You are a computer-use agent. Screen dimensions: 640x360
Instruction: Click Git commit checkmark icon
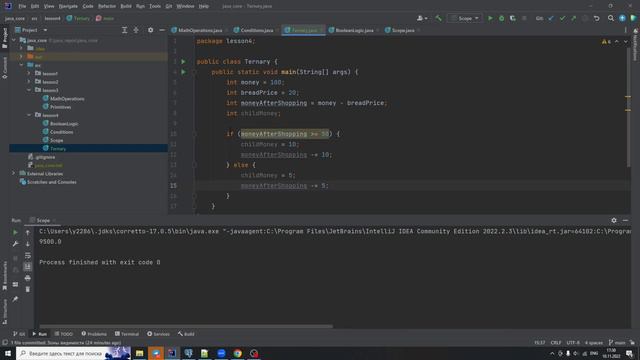tap(562, 18)
